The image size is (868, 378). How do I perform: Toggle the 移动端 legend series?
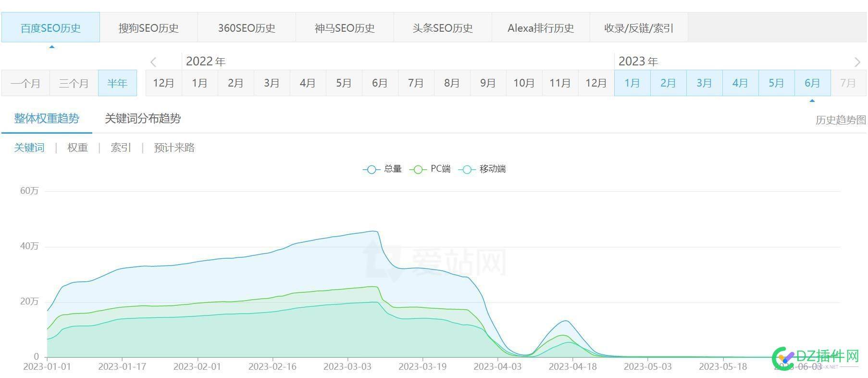(x=482, y=169)
